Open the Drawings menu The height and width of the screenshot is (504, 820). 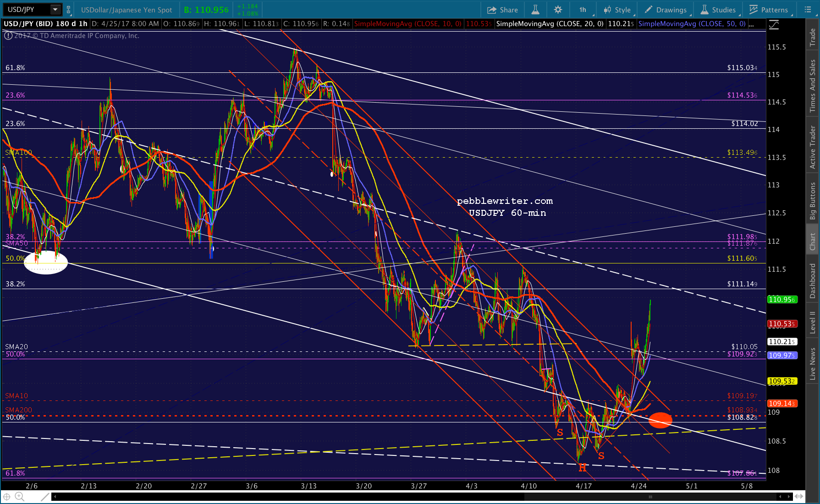click(666, 10)
